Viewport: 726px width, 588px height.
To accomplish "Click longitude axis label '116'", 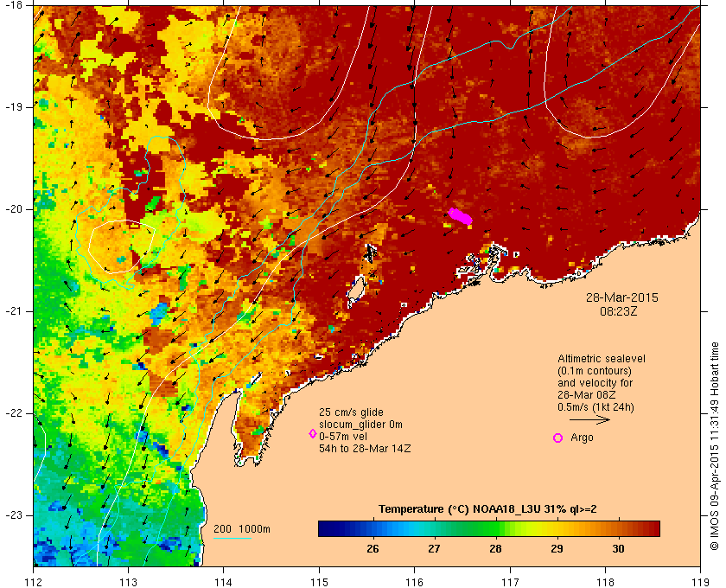I will click(x=414, y=582).
